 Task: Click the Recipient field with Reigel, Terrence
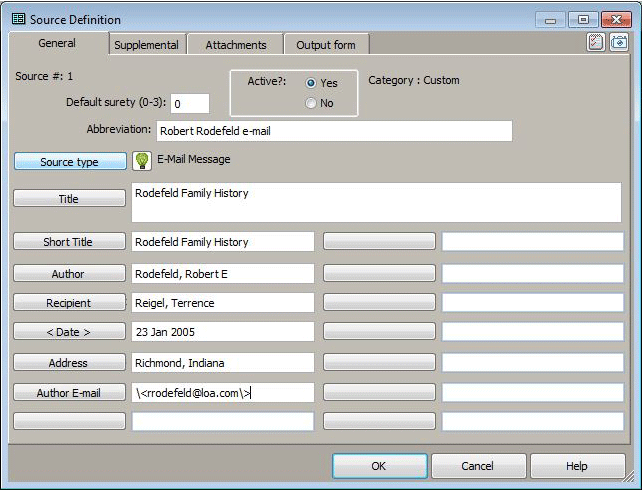coord(223,303)
